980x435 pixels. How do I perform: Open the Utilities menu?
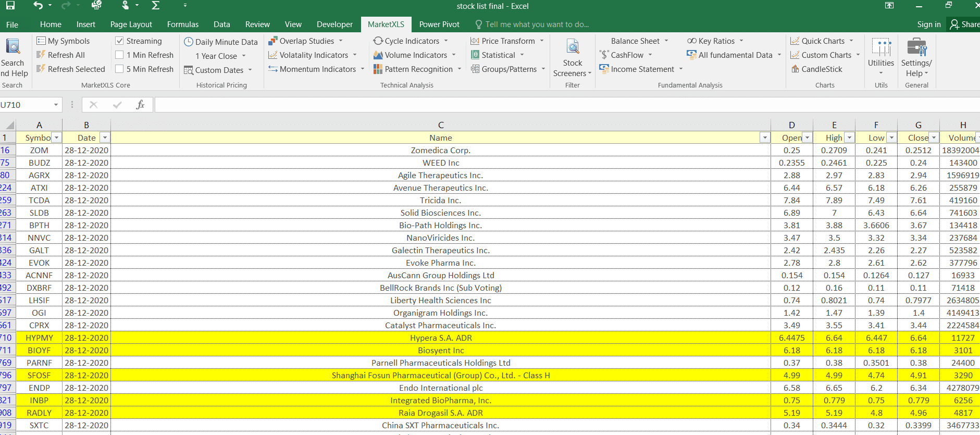(881, 56)
